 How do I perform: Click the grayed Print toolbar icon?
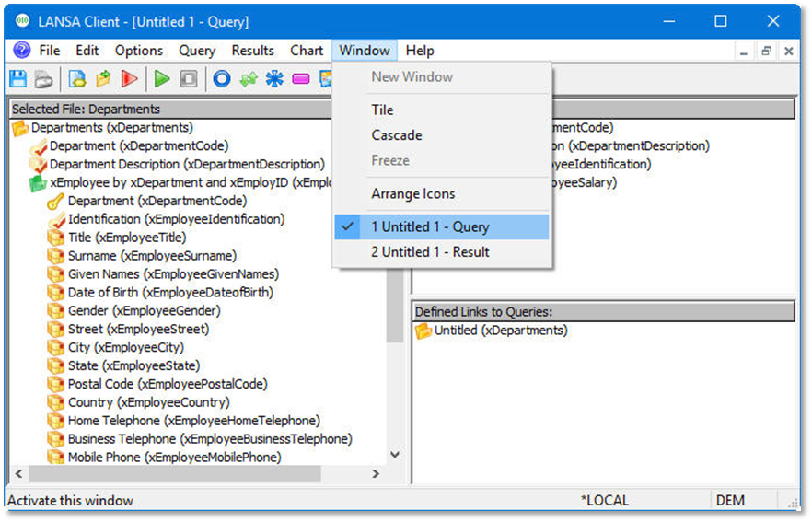pyautogui.click(x=44, y=79)
